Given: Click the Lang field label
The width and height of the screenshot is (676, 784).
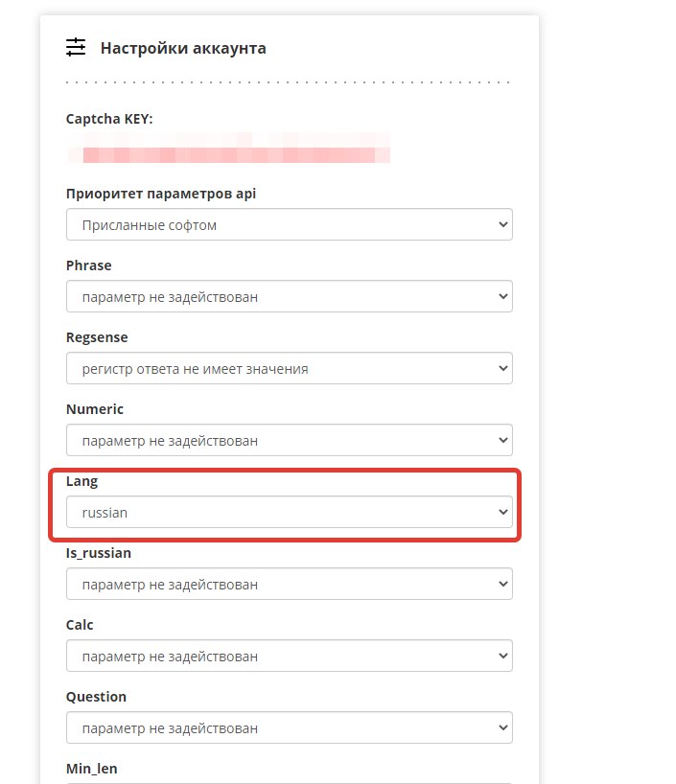Looking at the screenshot, I should tap(82, 481).
